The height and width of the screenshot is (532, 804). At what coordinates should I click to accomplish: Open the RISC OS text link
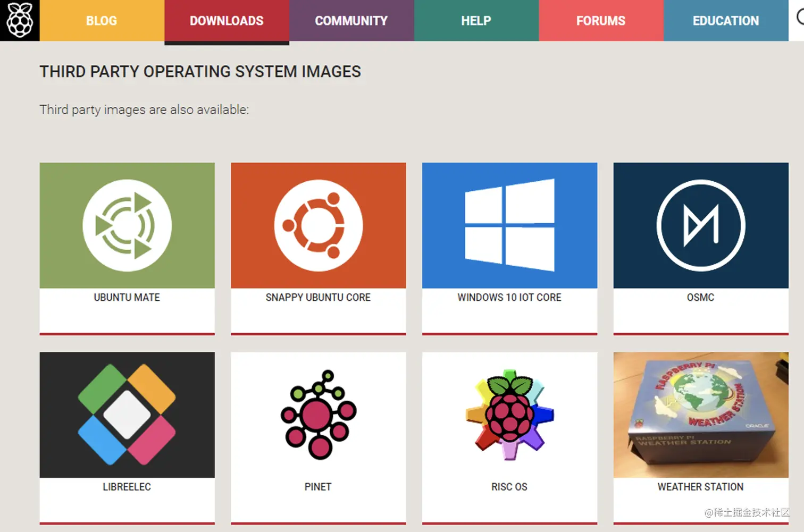tap(509, 487)
